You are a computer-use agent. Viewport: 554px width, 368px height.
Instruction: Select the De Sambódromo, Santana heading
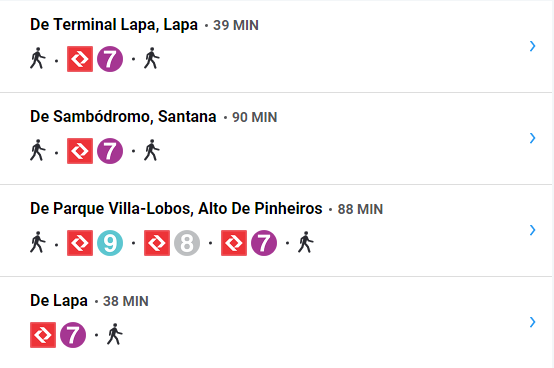coord(123,117)
